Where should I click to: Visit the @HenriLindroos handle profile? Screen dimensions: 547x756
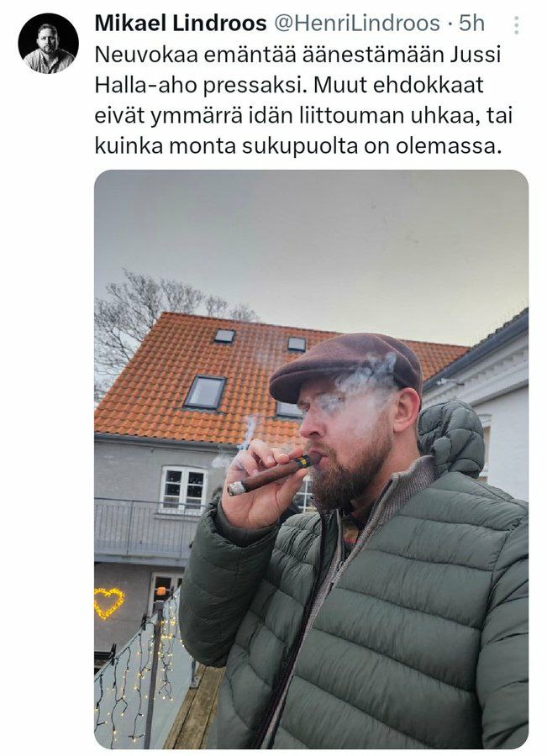click(357, 24)
